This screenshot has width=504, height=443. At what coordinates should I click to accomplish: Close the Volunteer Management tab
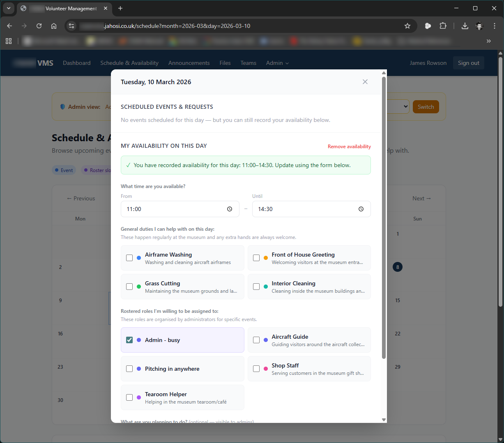click(x=106, y=8)
